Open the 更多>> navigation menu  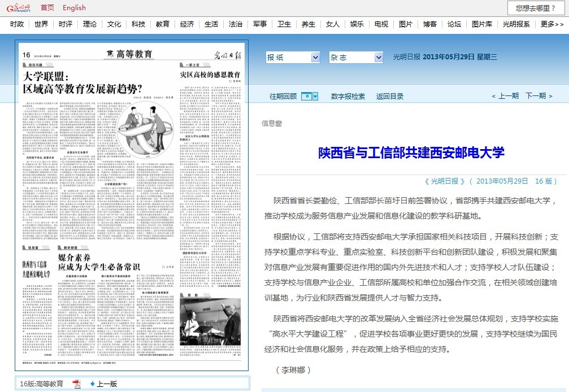[552, 24]
